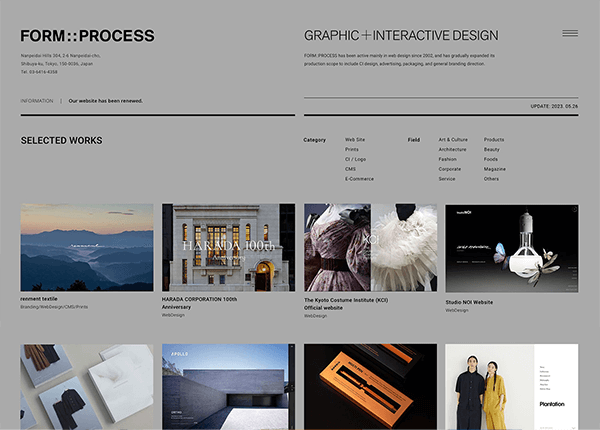The height and width of the screenshot is (430, 600).
Task: Open the Plantation fashion thumbnail
Action: pyautogui.click(x=512, y=386)
